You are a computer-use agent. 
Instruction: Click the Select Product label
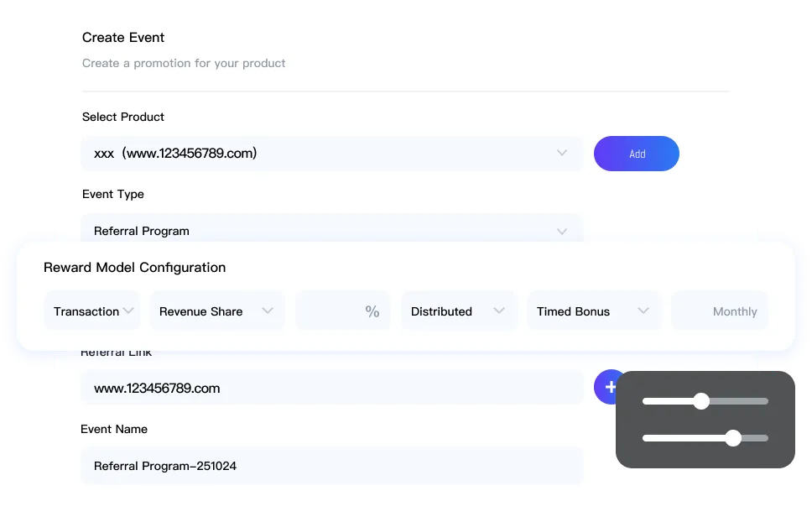(x=123, y=117)
